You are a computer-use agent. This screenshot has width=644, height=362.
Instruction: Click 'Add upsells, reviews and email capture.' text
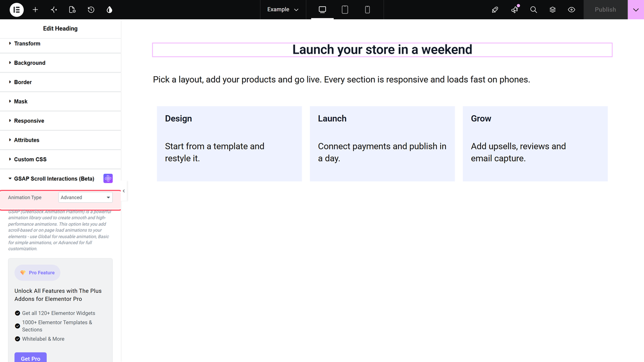click(518, 152)
